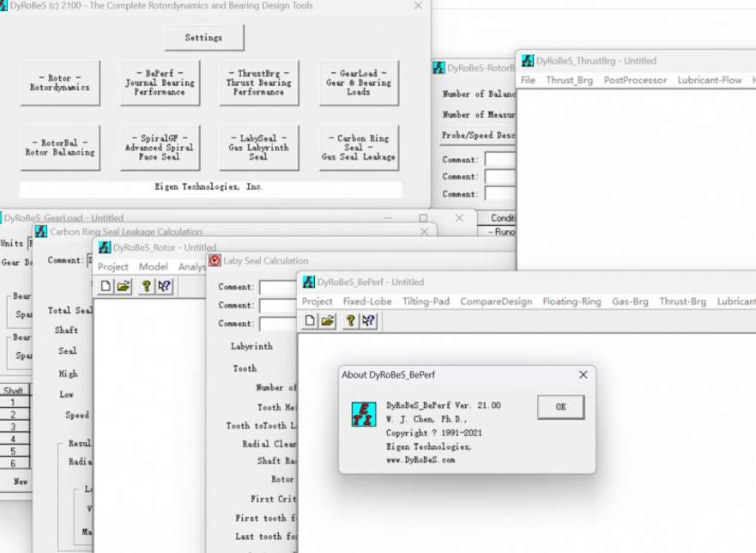Click DyRoBeS_BePerf Ver. 21.00 version text
Screen dimensions: 756x553
[444, 405]
